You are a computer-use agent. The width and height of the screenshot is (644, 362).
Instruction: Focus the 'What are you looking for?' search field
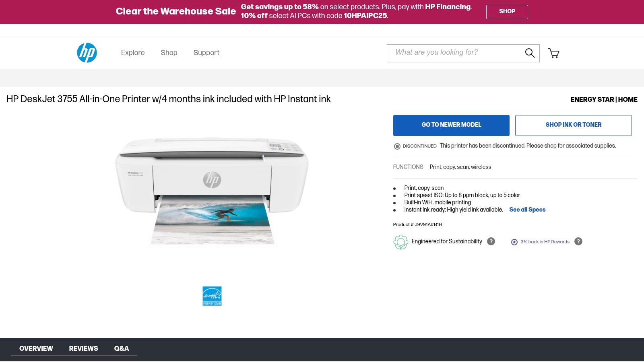tap(455, 53)
